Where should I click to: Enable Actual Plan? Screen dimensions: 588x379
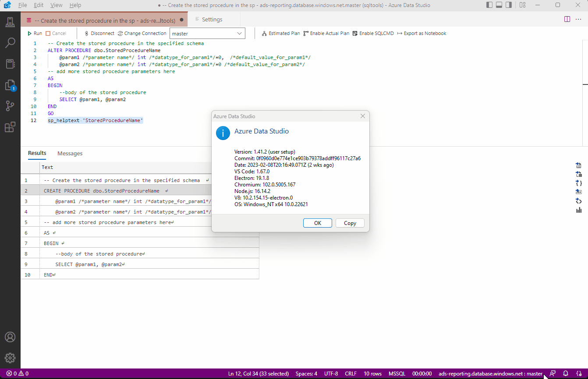[x=326, y=33]
